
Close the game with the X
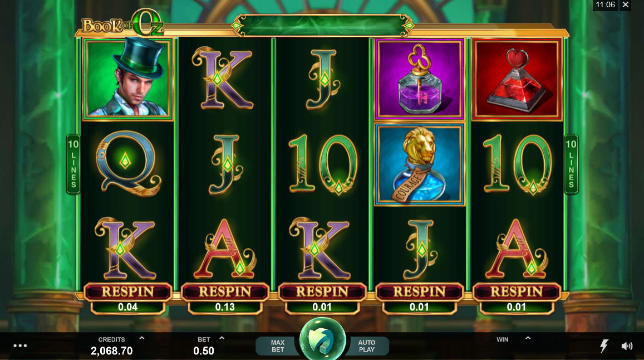click(625, 5)
